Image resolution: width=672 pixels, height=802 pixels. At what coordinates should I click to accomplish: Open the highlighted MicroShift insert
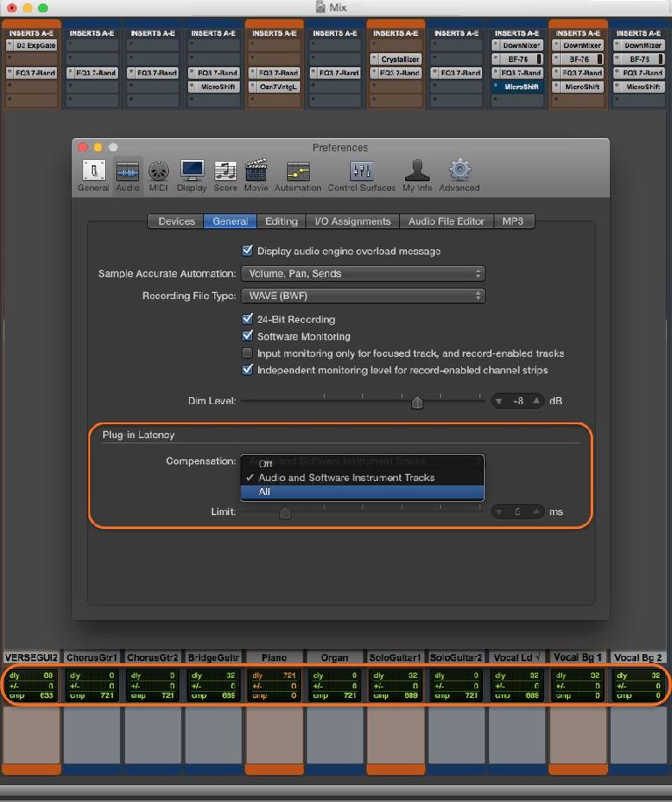517,87
